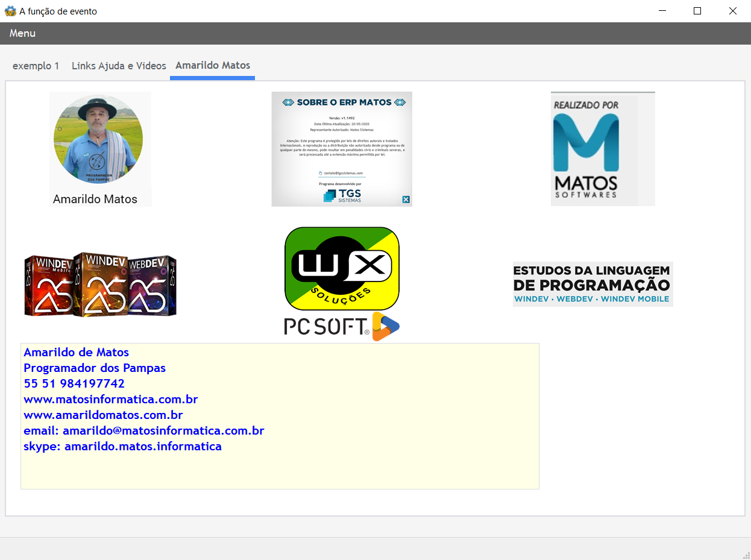Click the 'Estudos da Linguagem de Programação' banner
The width and height of the screenshot is (751, 560).
pos(592,283)
